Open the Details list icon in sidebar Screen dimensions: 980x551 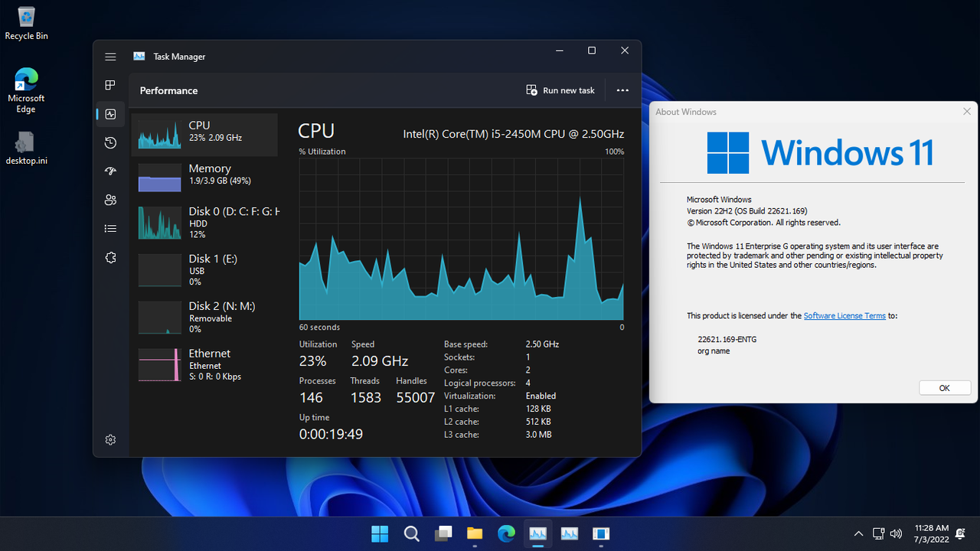tap(110, 229)
